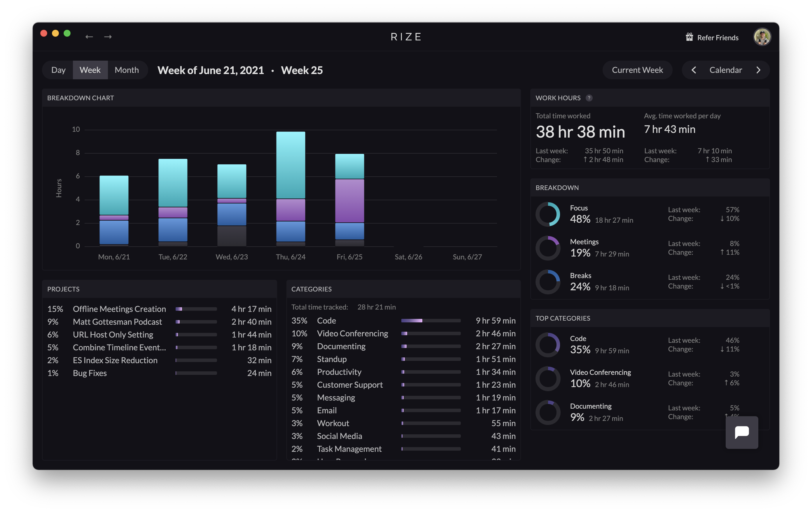Click Thursday's bar in the breakdown chart
812x513 pixels.
point(290,185)
